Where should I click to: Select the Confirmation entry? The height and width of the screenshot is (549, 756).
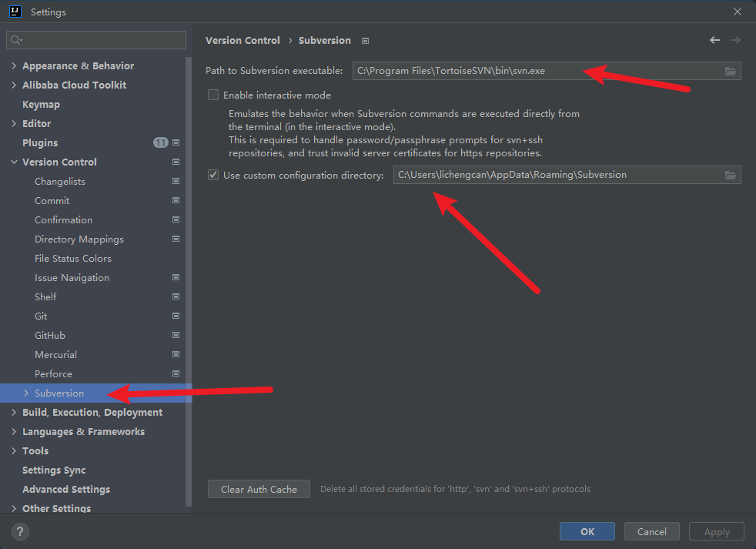(63, 220)
